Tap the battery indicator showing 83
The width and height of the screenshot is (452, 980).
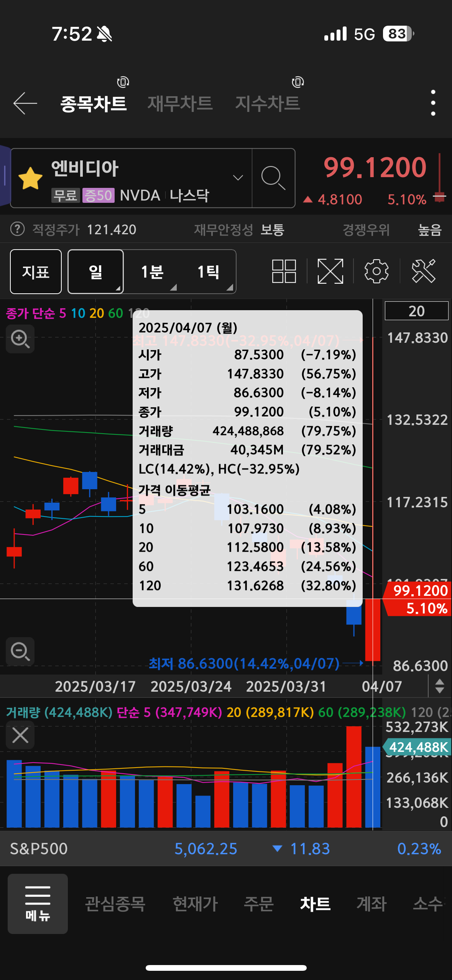pos(398,34)
